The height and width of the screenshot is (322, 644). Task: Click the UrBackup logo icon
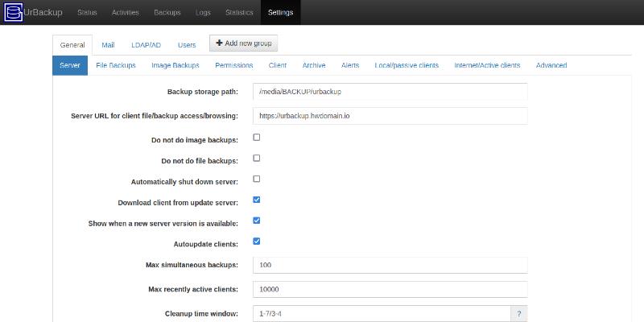(x=13, y=12)
